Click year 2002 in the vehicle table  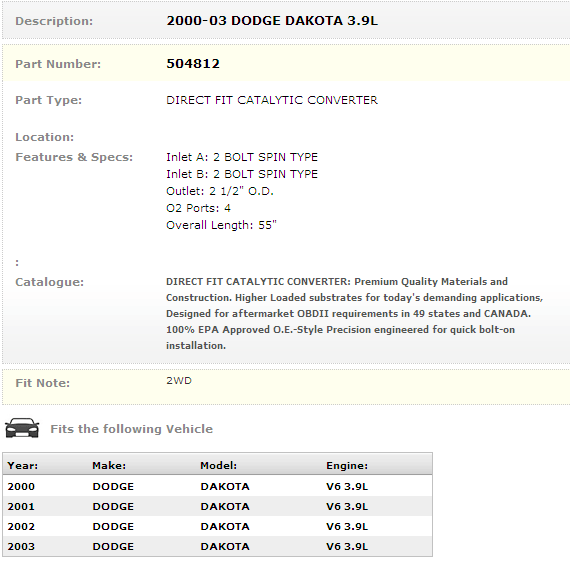click(x=21, y=527)
